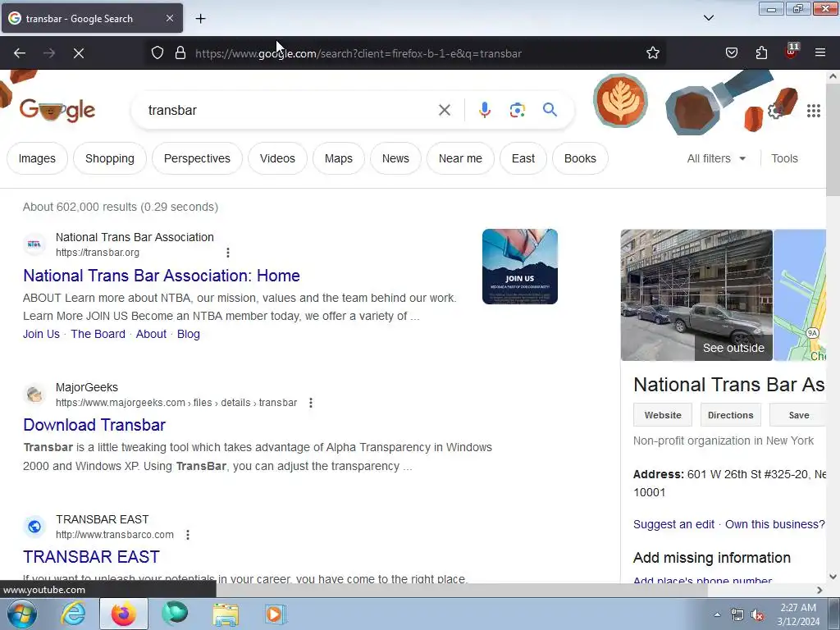Expand the All filters dropdown
This screenshot has width=840, height=630.
[x=716, y=158]
